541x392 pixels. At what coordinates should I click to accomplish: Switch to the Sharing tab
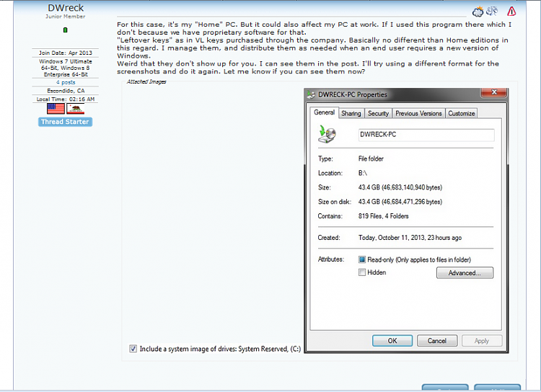[x=351, y=113]
